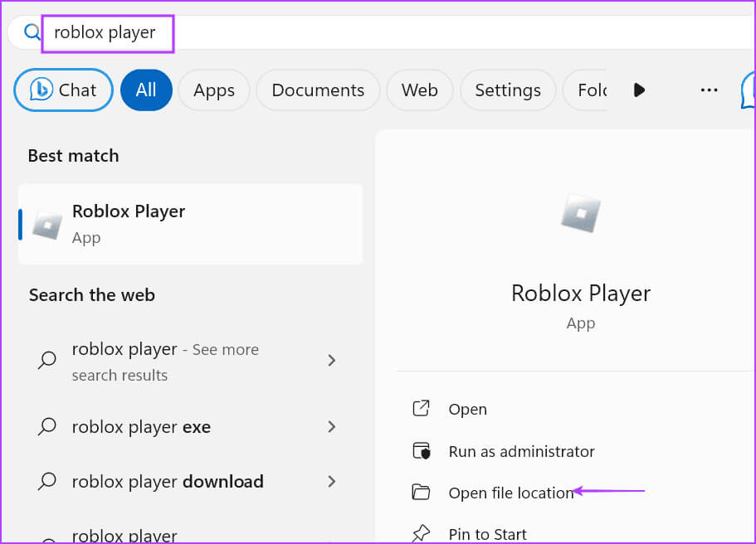Click the Open external-link icon
This screenshot has height=544, width=756.
click(421, 408)
